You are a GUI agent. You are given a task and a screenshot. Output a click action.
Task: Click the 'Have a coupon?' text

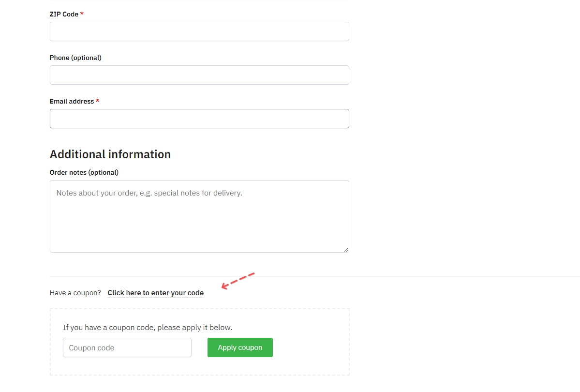click(75, 293)
